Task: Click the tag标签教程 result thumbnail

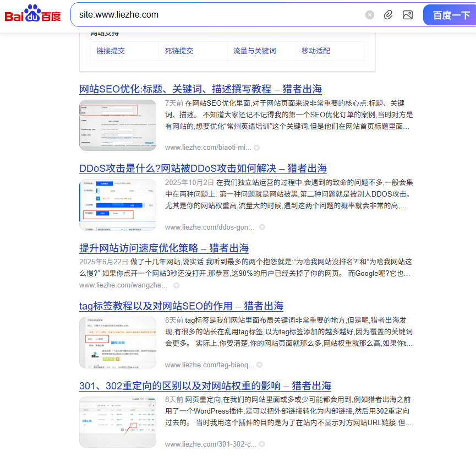Action: [x=117, y=342]
